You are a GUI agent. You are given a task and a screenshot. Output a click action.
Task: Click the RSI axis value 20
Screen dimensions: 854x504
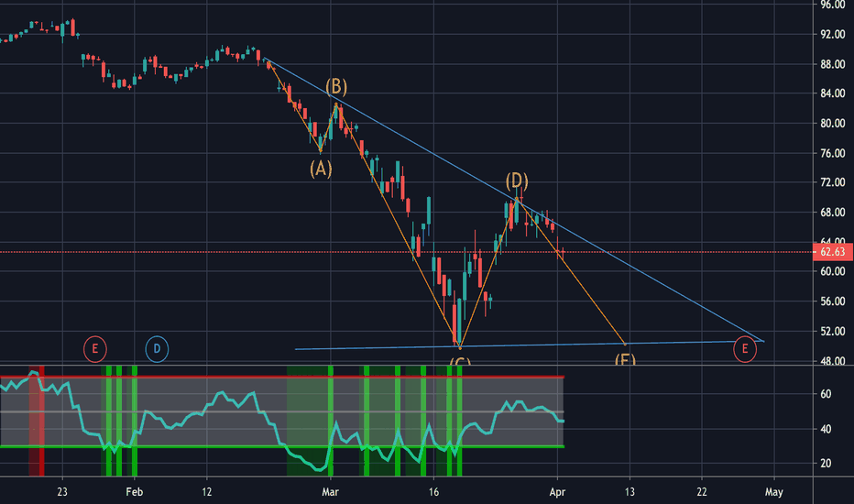click(826, 464)
